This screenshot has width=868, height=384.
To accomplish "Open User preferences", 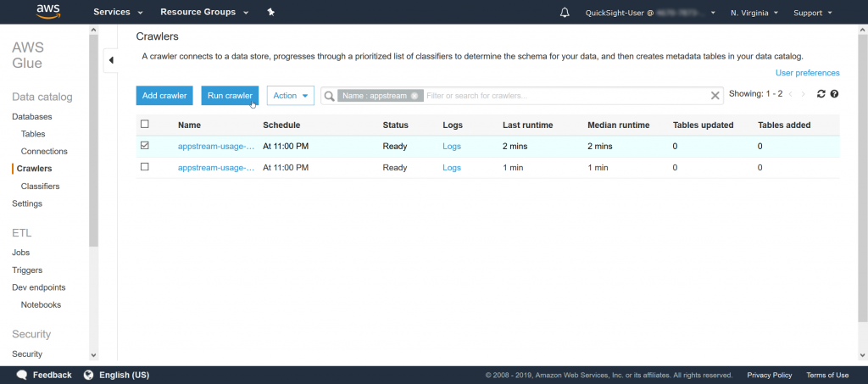I will tap(807, 73).
